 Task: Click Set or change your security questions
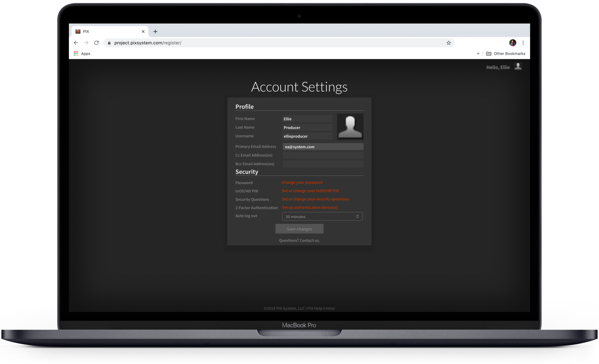coord(315,199)
